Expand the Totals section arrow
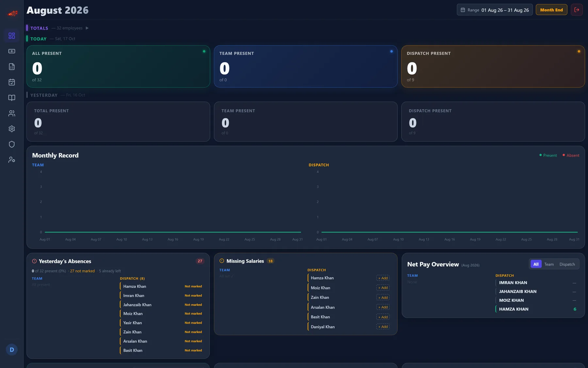 point(87,28)
